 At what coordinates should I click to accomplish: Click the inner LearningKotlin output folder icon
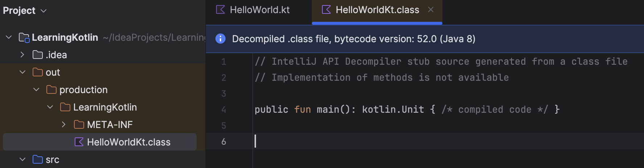65,107
